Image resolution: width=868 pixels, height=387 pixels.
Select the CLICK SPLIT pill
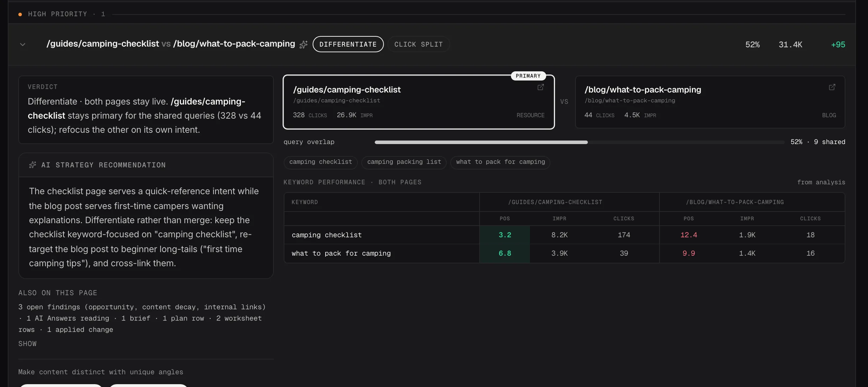[418, 44]
